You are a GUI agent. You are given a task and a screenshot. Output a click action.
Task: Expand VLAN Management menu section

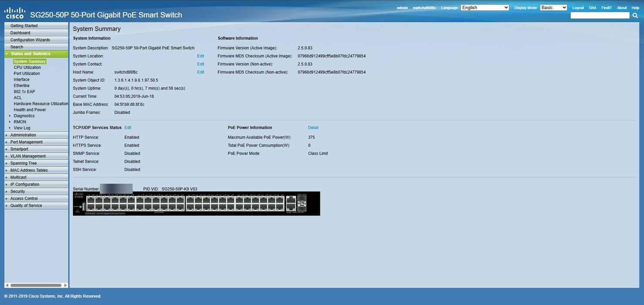pyautogui.click(x=36, y=156)
